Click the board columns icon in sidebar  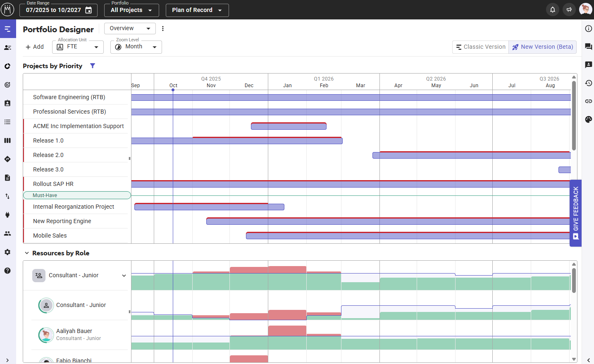(x=7, y=140)
